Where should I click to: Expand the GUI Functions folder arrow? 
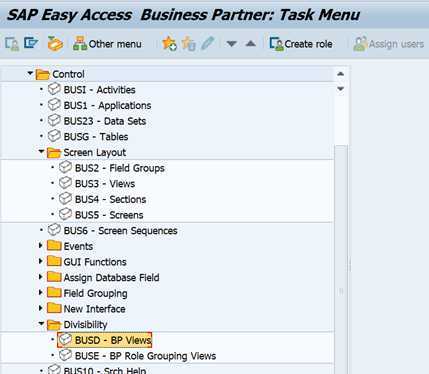pyautogui.click(x=41, y=261)
